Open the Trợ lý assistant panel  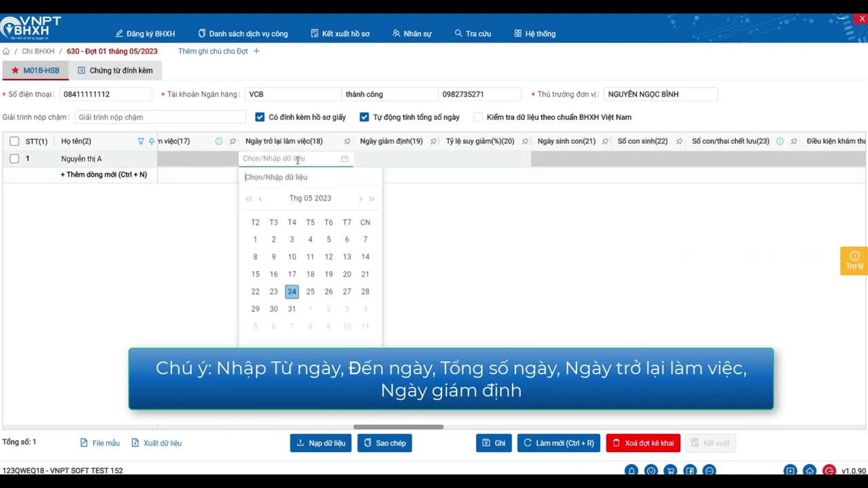(854, 261)
